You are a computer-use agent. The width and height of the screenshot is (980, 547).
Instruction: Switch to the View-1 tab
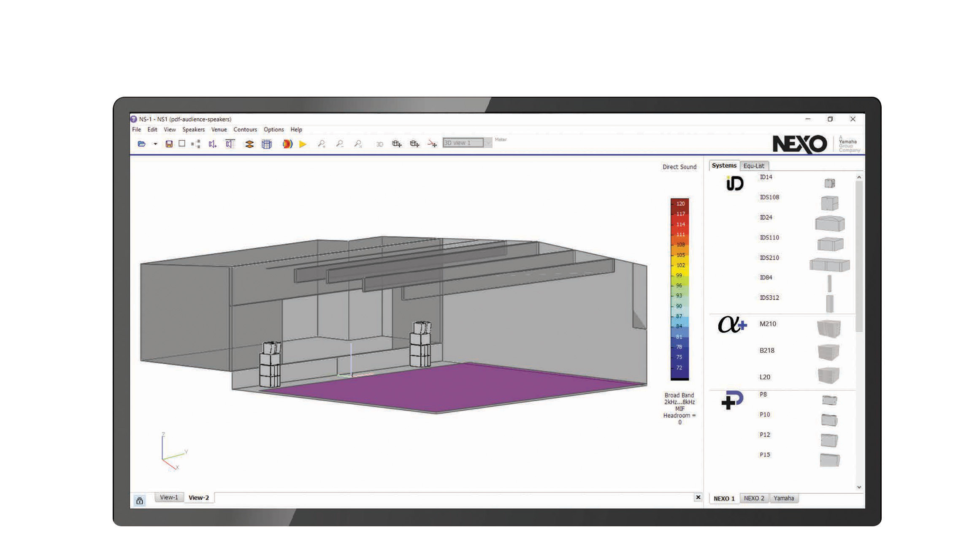tap(169, 497)
